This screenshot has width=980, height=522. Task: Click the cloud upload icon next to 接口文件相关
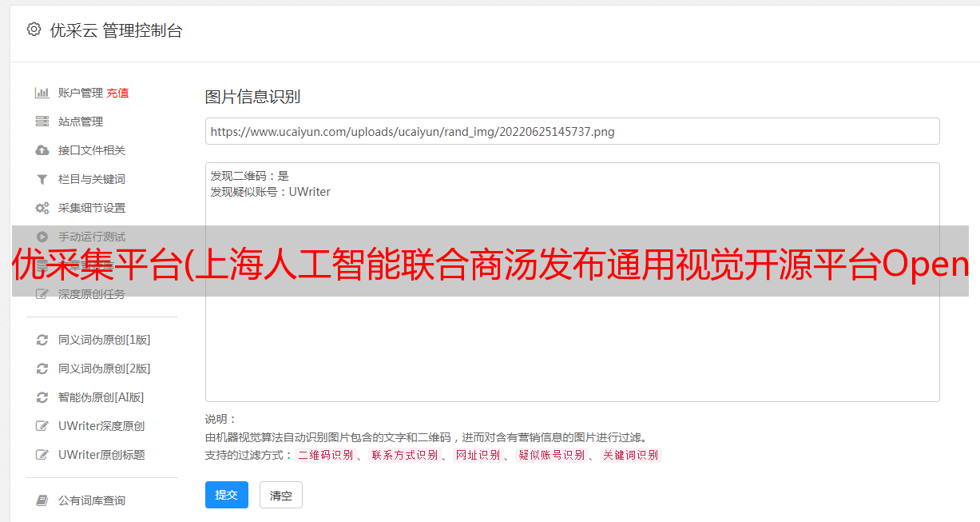pos(42,150)
